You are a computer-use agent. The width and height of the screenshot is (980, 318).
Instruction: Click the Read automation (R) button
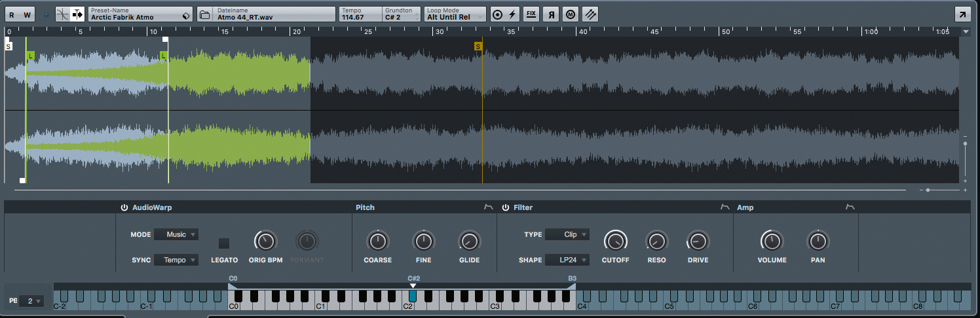pos(12,14)
